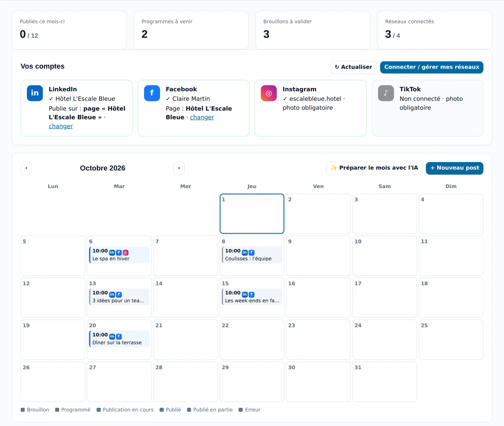Open the Dîner sur la terrasse post
This screenshot has width=504, height=426.
coord(119,338)
